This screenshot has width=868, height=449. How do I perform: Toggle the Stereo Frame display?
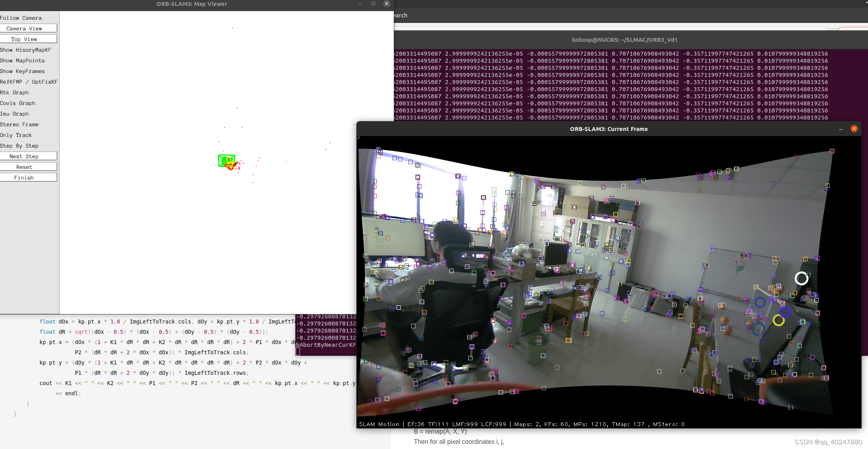pos(19,124)
